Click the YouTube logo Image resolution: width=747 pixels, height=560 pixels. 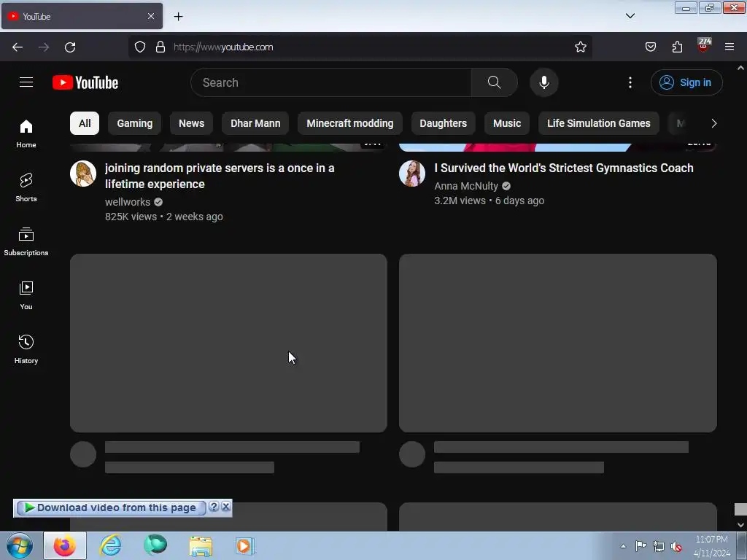(x=85, y=82)
